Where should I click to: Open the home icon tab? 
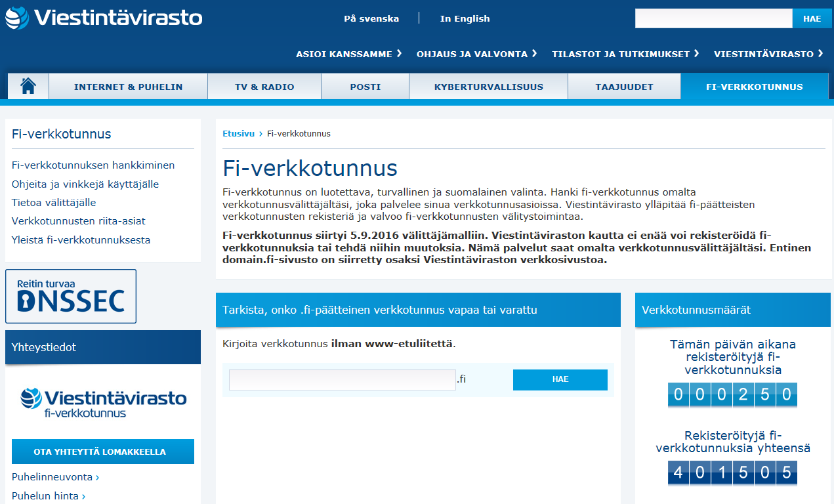pyautogui.click(x=28, y=86)
